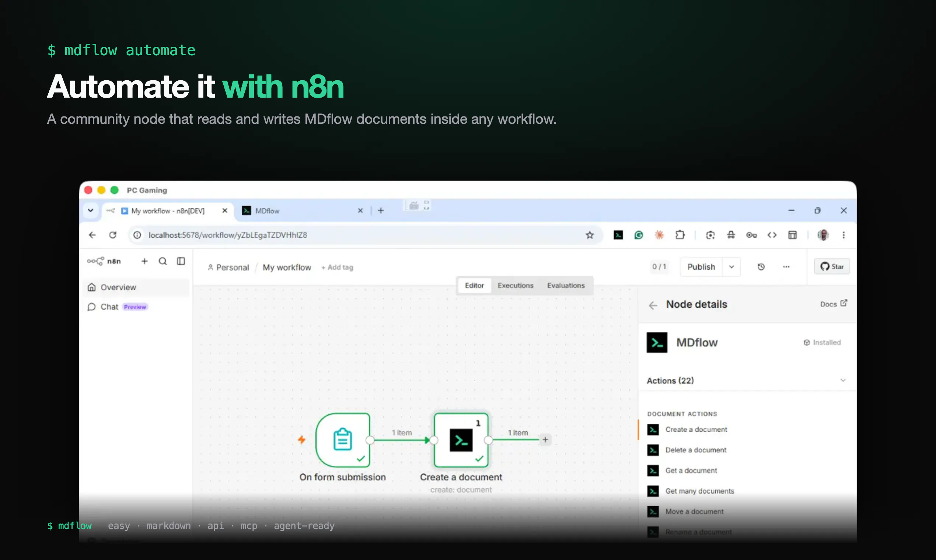Click the Publish button
This screenshot has height=560, width=936.
(x=701, y=267)
